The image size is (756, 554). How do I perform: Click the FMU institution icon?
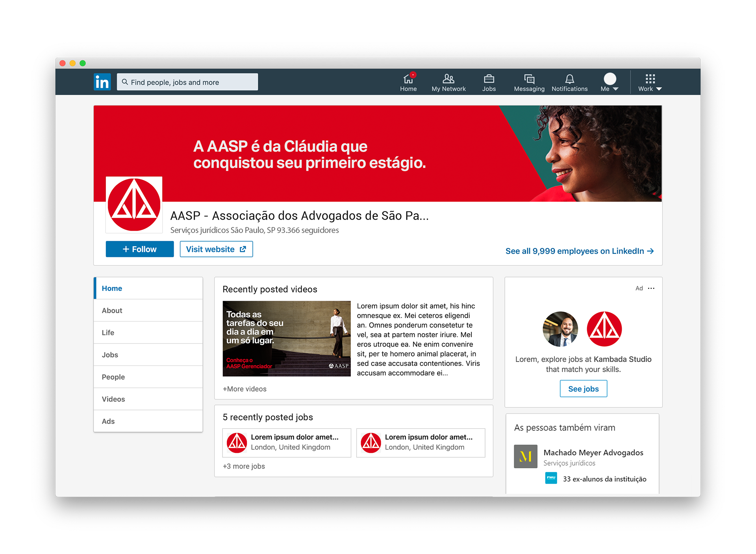point(551,478)
